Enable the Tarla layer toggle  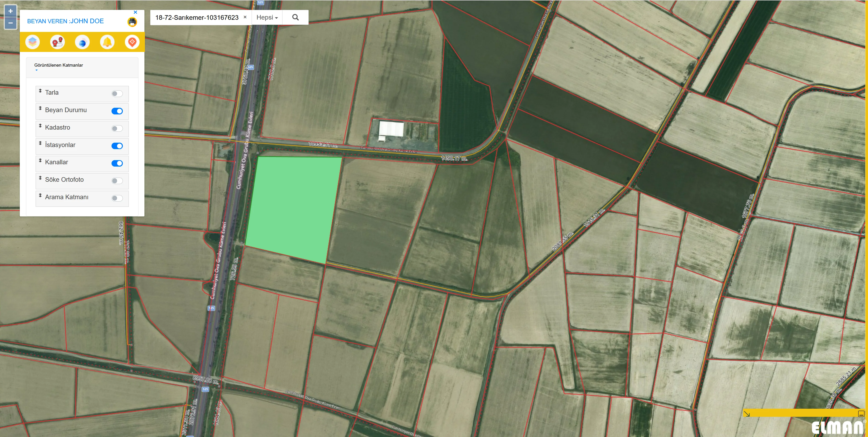tap(117, 94)
